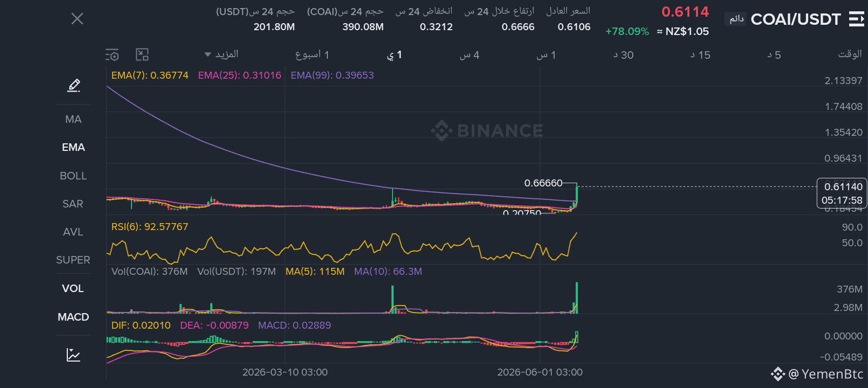The height and width of the screenshot is (388, 868).
Task: Tap the EMA(99): 0.39653 label
Action: tap(332, 75)
